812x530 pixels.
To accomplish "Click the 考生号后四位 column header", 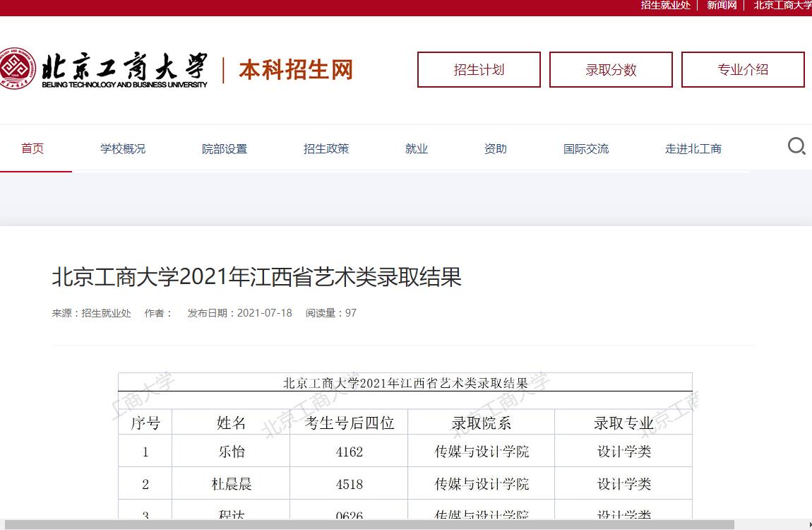I will pyautogui.click(x=350, y=423).
